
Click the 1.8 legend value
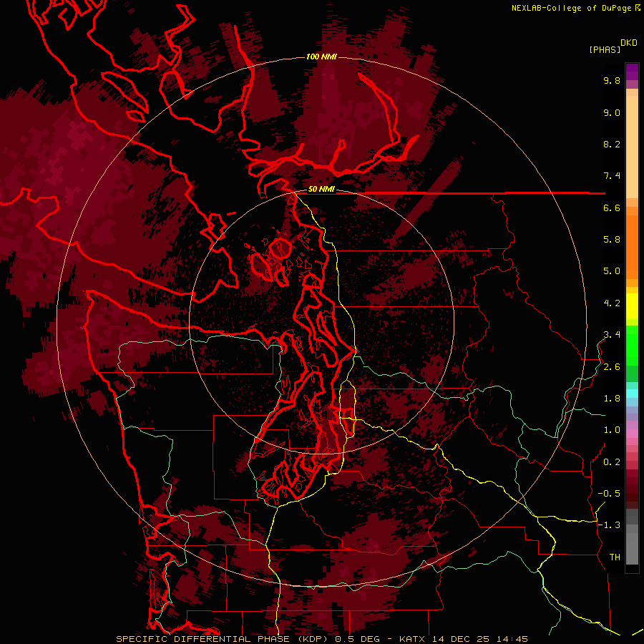[612, 399]
